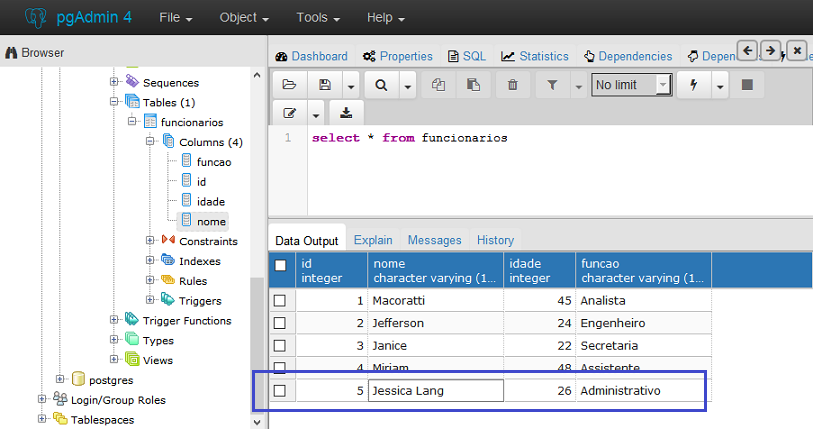813x429 pixels.
Task: Click the Tablespaces icon
Action: (x=60, y=419)
